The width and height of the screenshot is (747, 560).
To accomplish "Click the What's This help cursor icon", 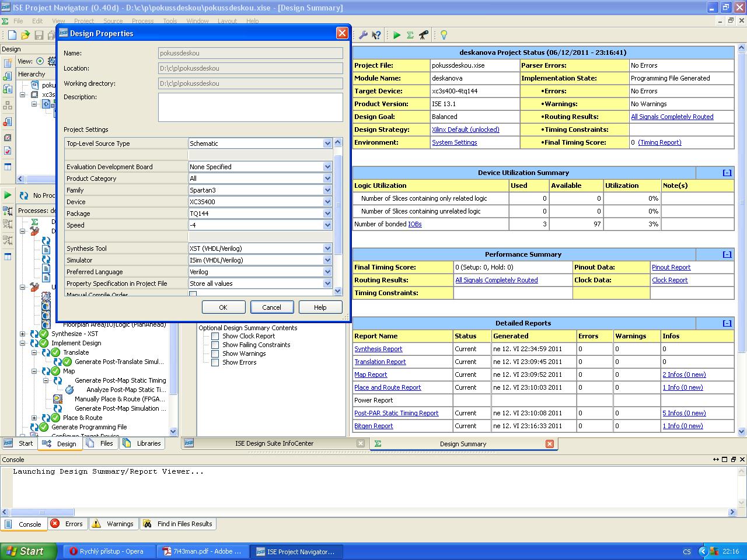I will click(x=376, y=36).
